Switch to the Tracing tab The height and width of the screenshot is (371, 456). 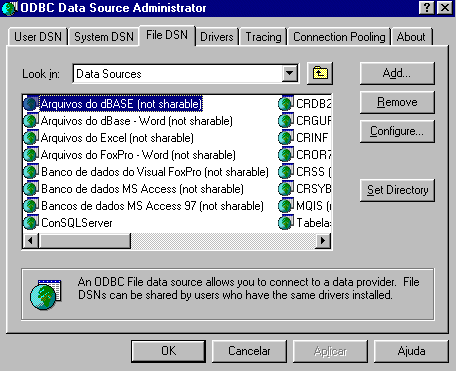pos(263,37)
